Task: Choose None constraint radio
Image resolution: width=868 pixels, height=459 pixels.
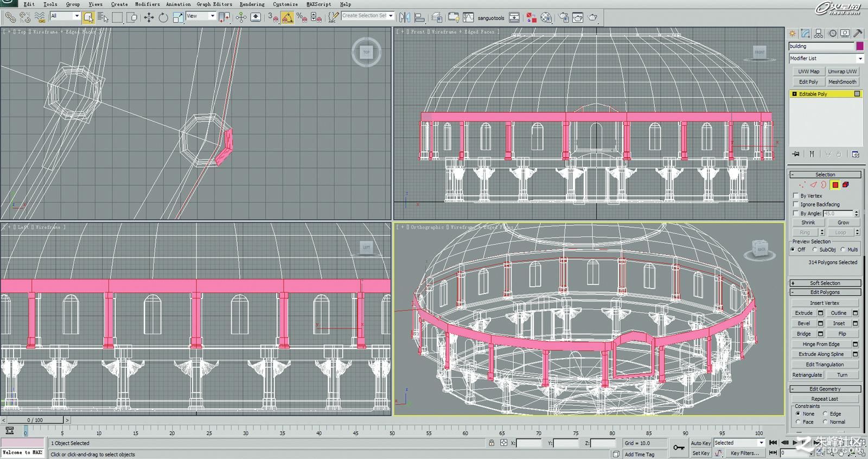Action: click(x=798, y=413)
